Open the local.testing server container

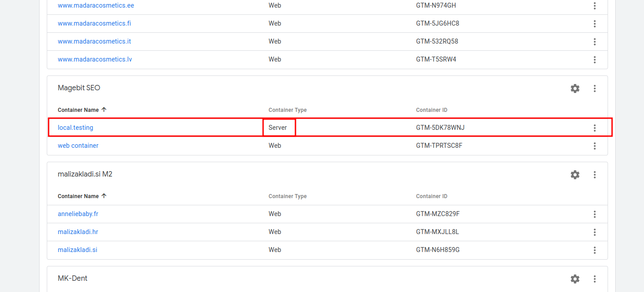click(x=75, y=128)
